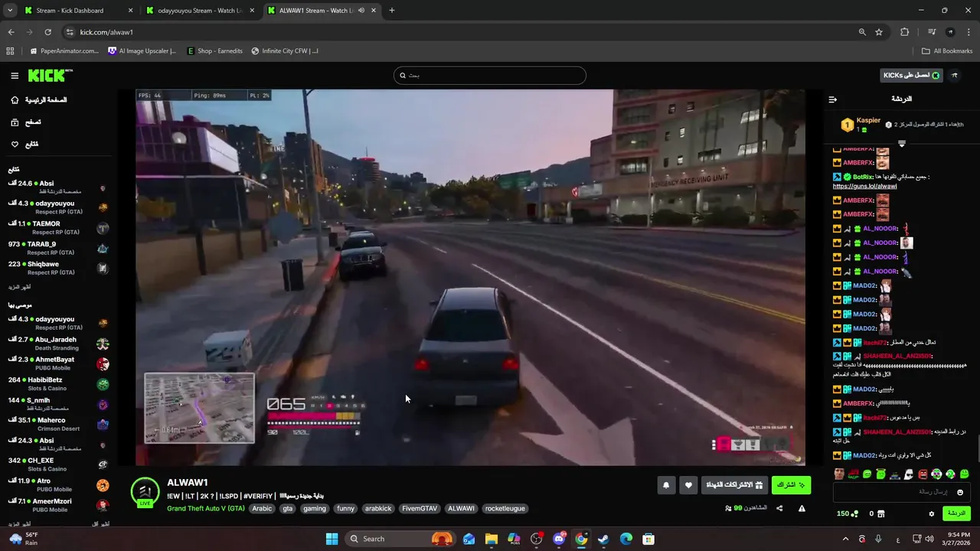980x551 pixels.
Task: Collapse the chat panel with arrow icon
Action: (833, 99)
